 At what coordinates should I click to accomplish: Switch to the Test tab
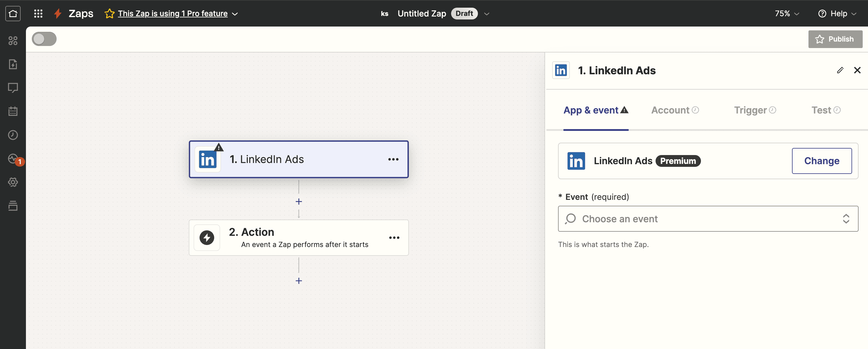point(826,110)
